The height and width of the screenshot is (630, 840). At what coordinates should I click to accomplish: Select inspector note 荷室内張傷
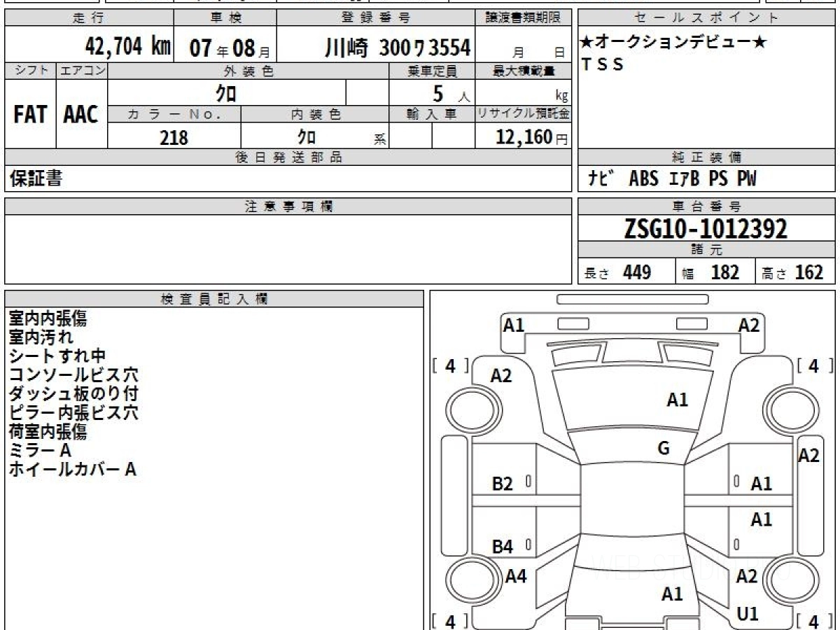(x=48, y=432)
